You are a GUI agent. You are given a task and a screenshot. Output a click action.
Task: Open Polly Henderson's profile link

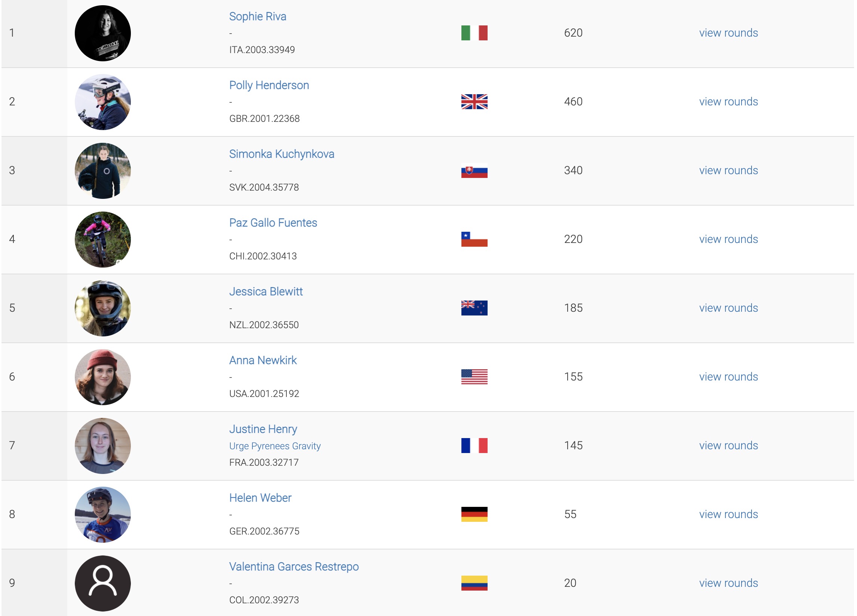point(269,85)
